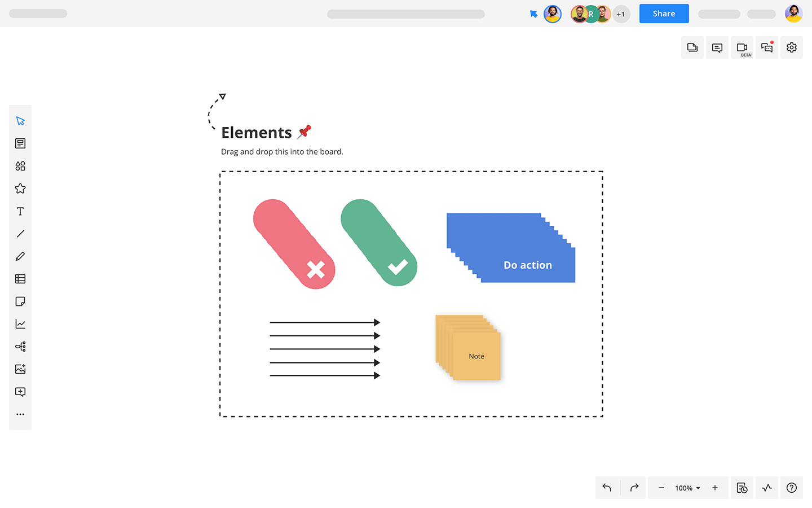Select the star icons tool
Image resolution: width=812 pixels, height=508 pixels.
[20, 189]
